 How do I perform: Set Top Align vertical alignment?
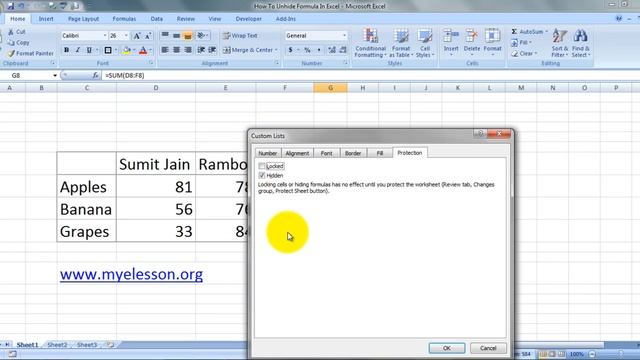(x=165, y=36)
